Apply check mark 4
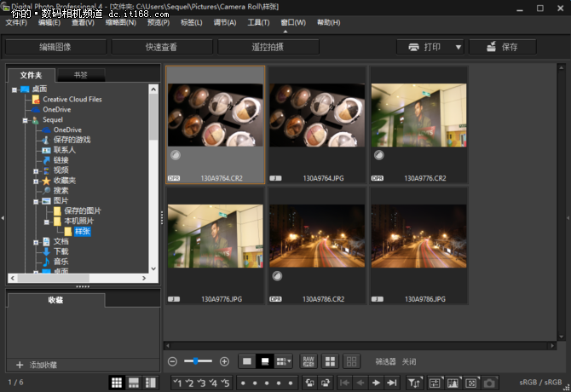The width and height of the screenshot is (571, 392). (213, 383)
